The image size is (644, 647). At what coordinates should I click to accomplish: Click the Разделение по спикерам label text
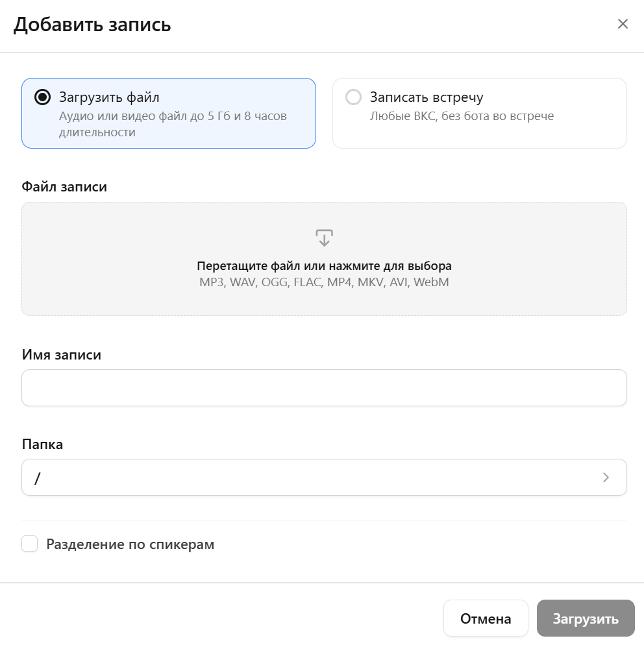[130, 544]
